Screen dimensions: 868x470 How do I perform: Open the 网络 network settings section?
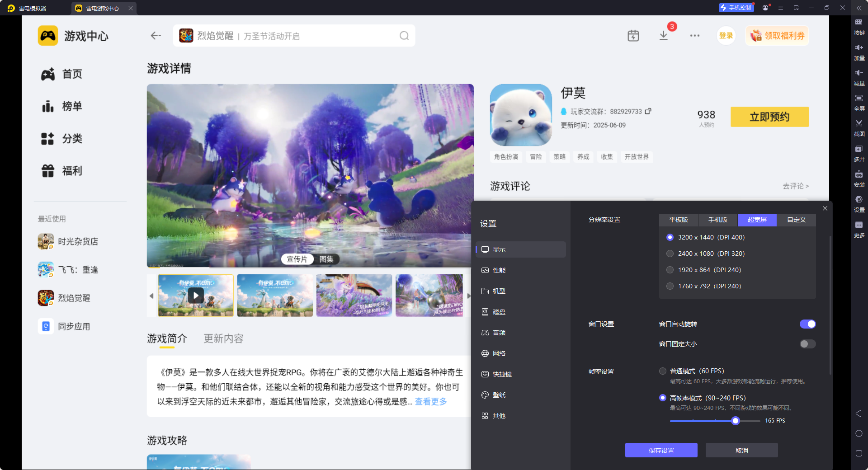500,353
